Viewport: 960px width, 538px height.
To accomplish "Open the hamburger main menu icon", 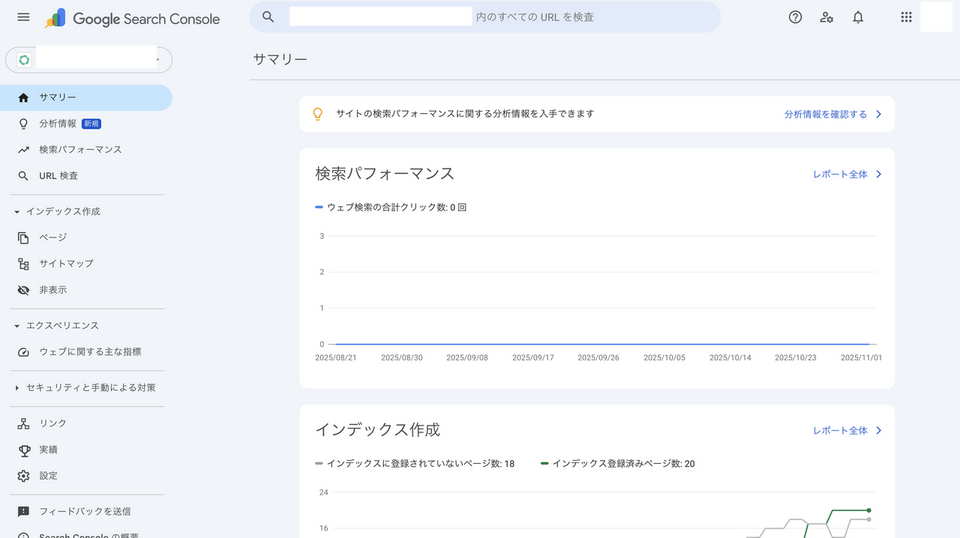I will 24,18.
